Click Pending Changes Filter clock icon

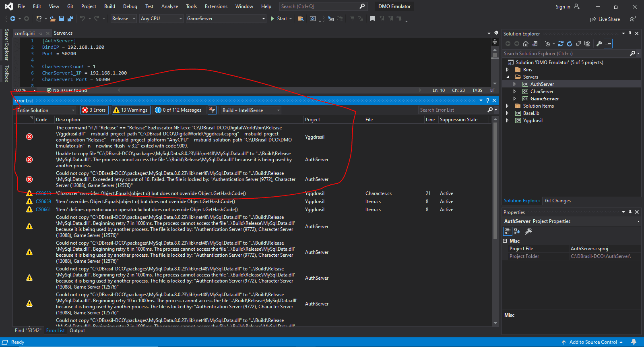[x=547, y=44]
